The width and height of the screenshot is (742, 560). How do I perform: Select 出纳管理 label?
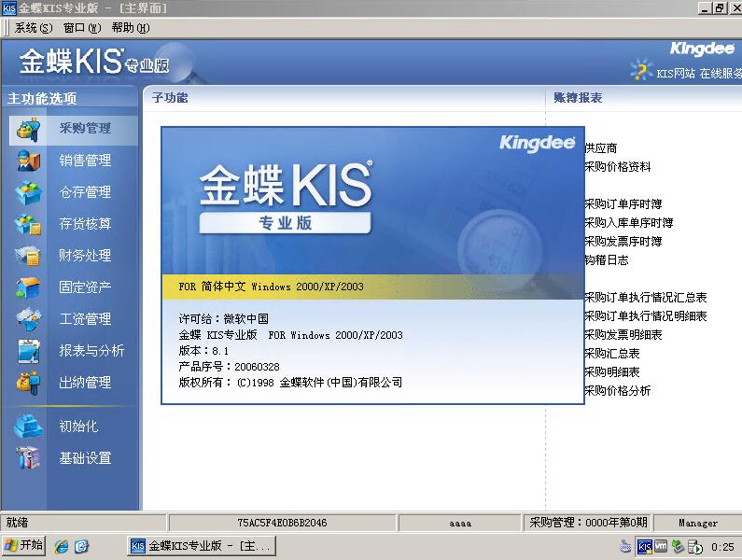click(x=85, y=382)
